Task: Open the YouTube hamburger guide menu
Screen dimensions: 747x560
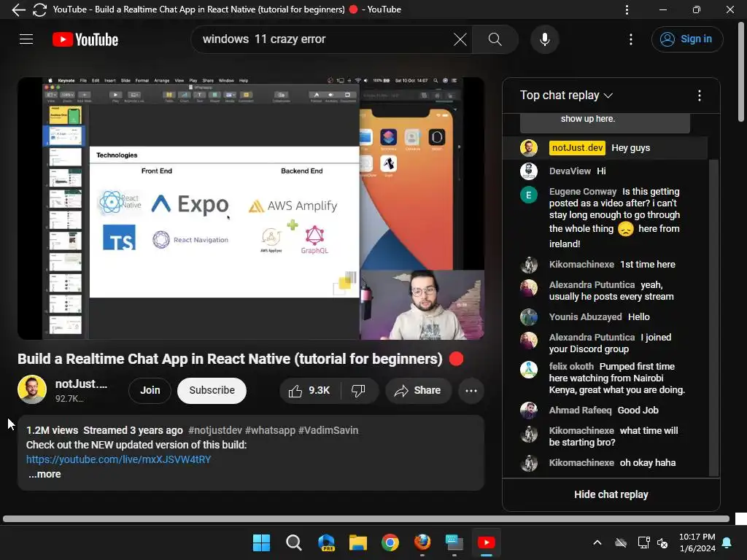Action: pyautogui.click(x=26, y=39)
